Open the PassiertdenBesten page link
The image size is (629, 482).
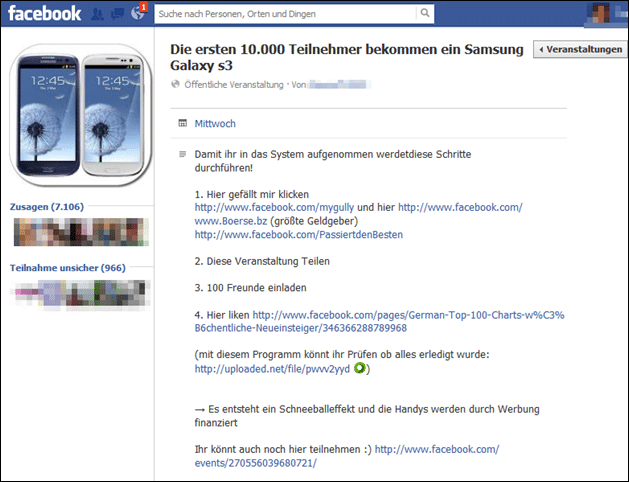point(299,235)
